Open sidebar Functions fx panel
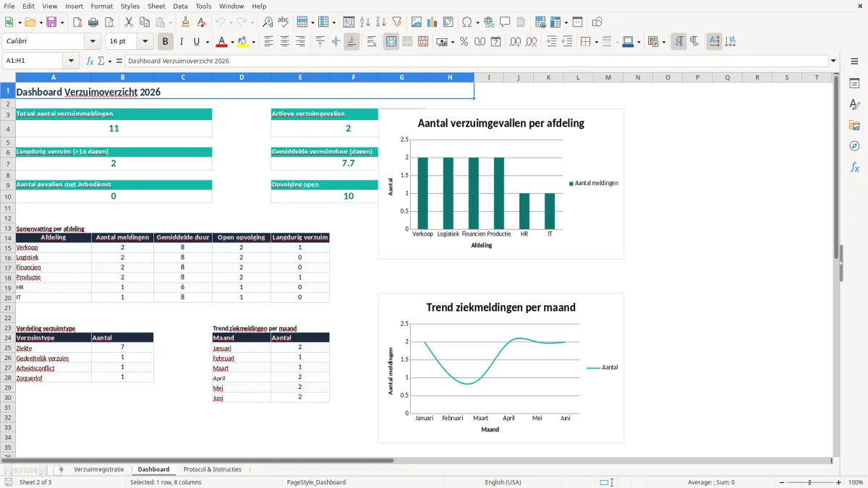 tap(854, 167)
